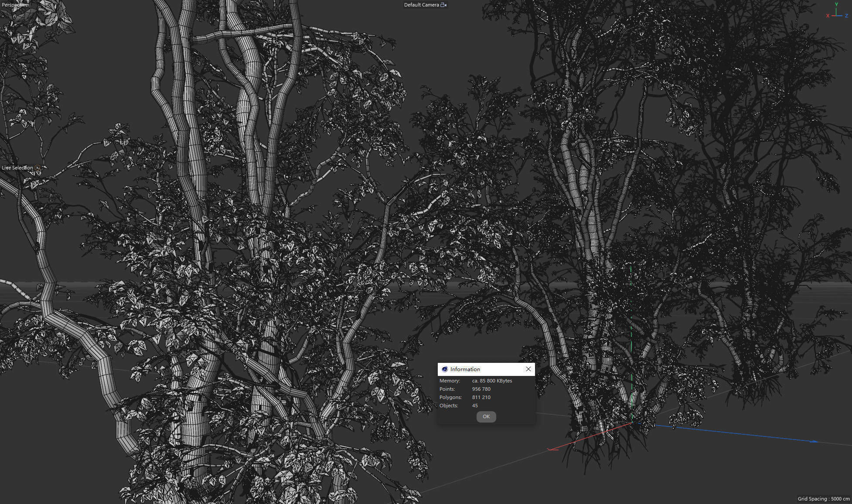Click the Information dialog title text
Viewport: 852px width, 504px height.
point(465,369)
